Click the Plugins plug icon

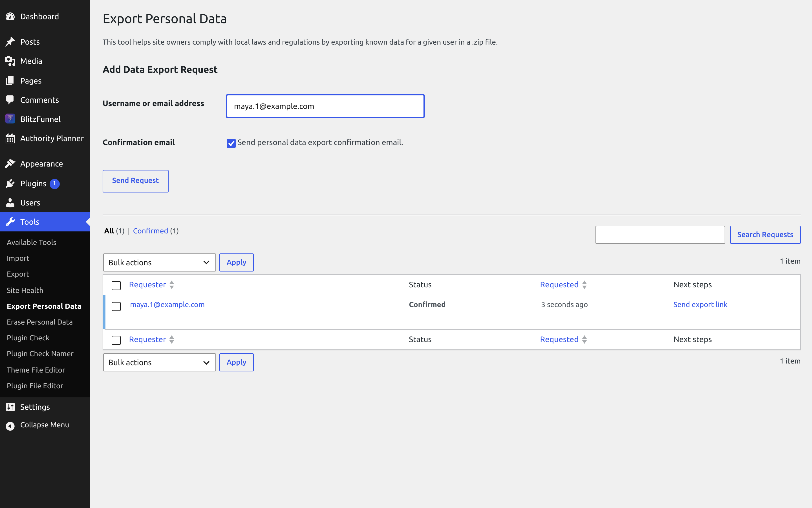[x=10, y=183]
